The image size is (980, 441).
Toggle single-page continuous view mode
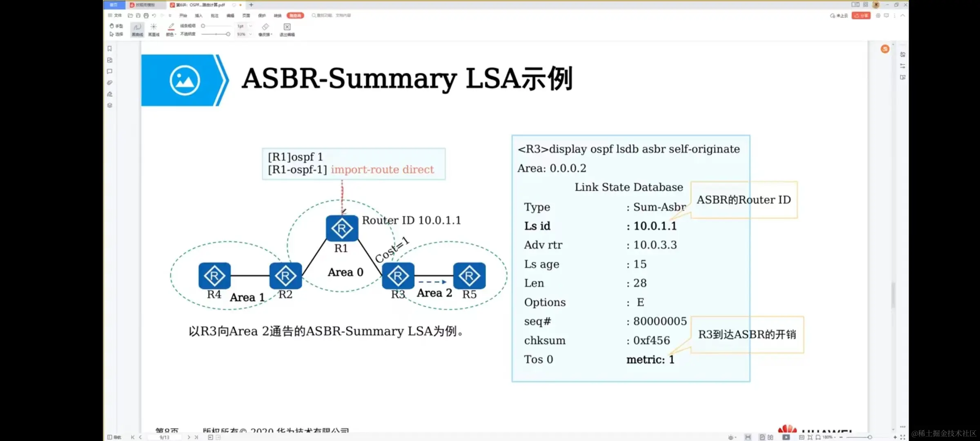[x=748, y=437]
